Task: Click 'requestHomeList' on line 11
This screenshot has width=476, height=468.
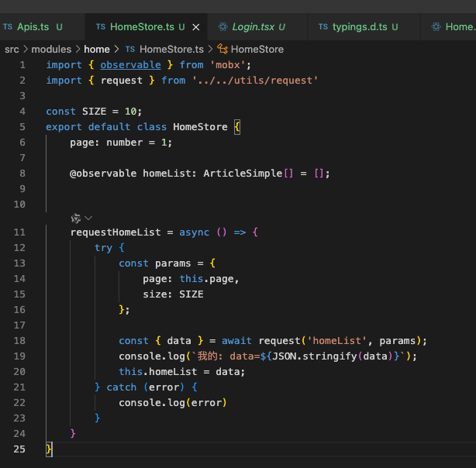Action: click(116, 232)
